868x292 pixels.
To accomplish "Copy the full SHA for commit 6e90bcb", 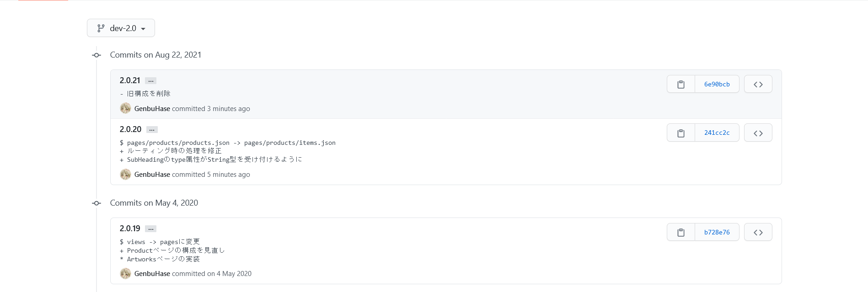I will pyautogui.click(x=680, y=84).
